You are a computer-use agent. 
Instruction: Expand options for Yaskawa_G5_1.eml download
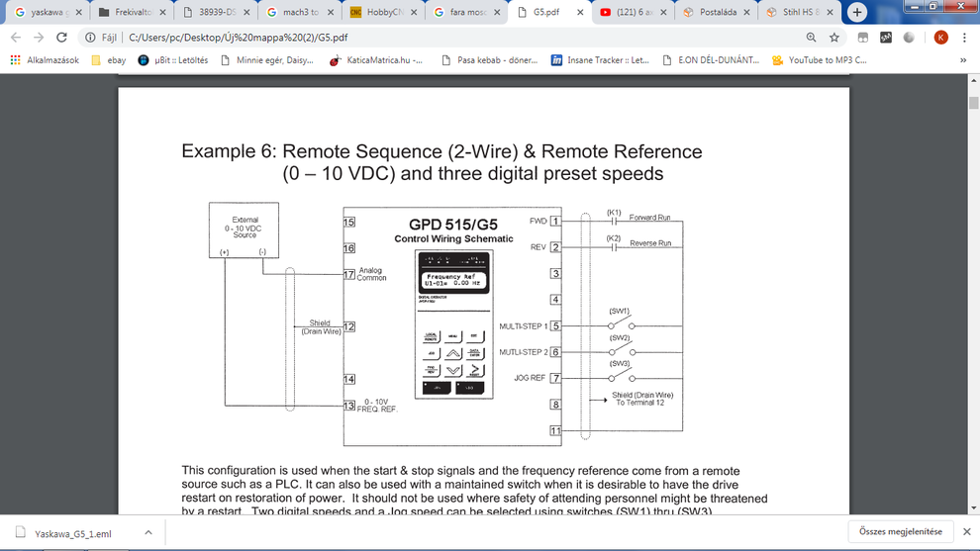[148, 533]
